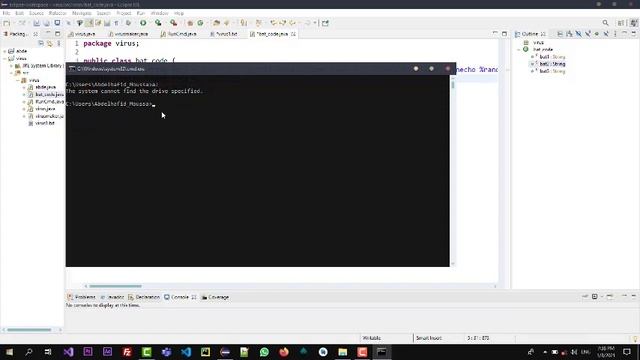Click the Run with Coverage toolbar icon
This screenshot has height=360, width=640.
[x=158, y=23]
